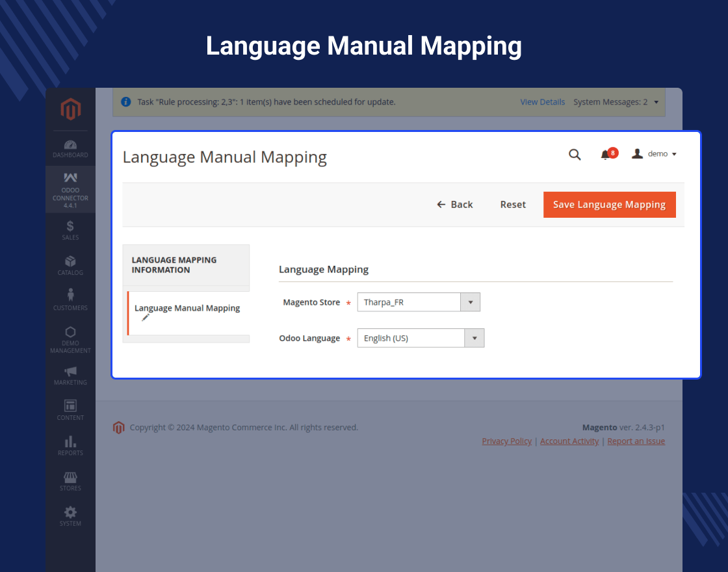Expand the System Messages dropdown
This screenshot has height=572, width=728.
tap(616, 102)
